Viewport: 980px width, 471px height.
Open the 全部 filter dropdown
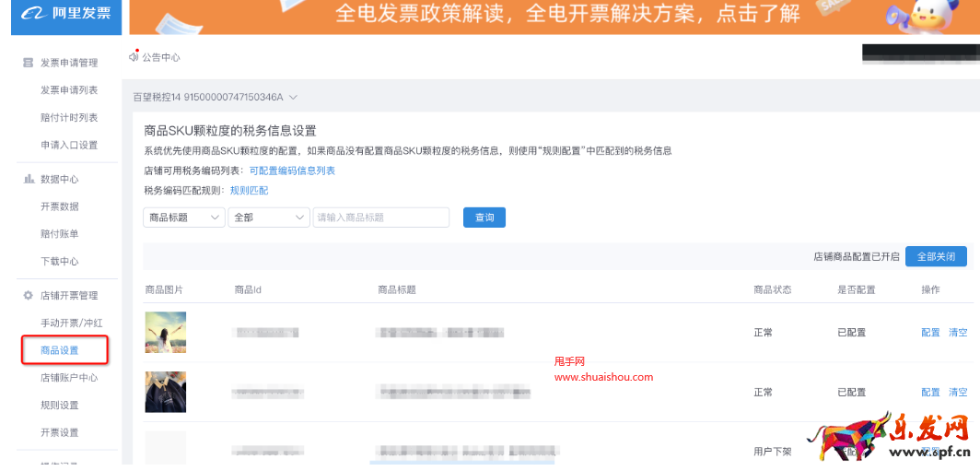point(268,218)
